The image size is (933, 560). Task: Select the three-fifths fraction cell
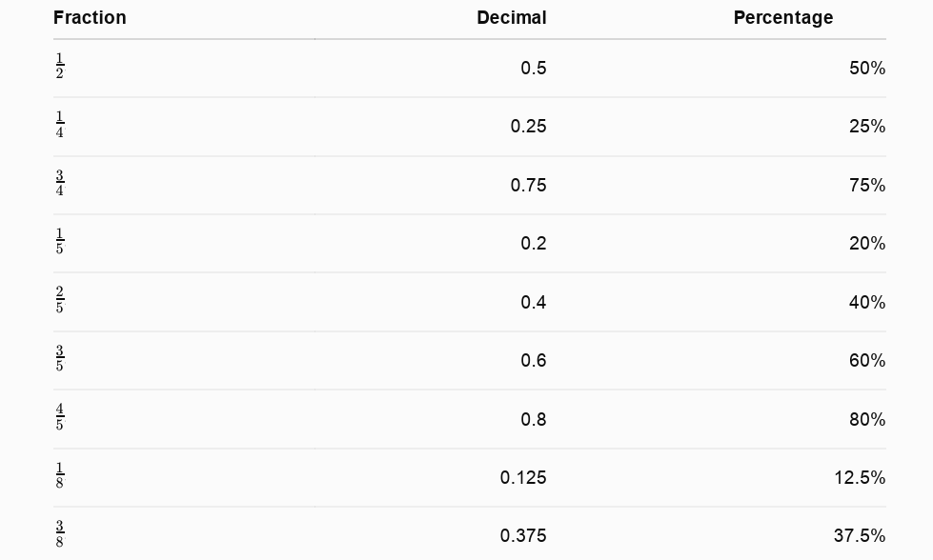pyautogui.click(x=59, y=359)
